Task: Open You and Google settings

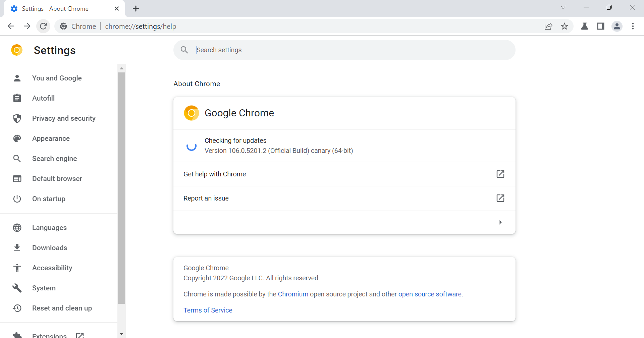Action: (x=57, y=78)
